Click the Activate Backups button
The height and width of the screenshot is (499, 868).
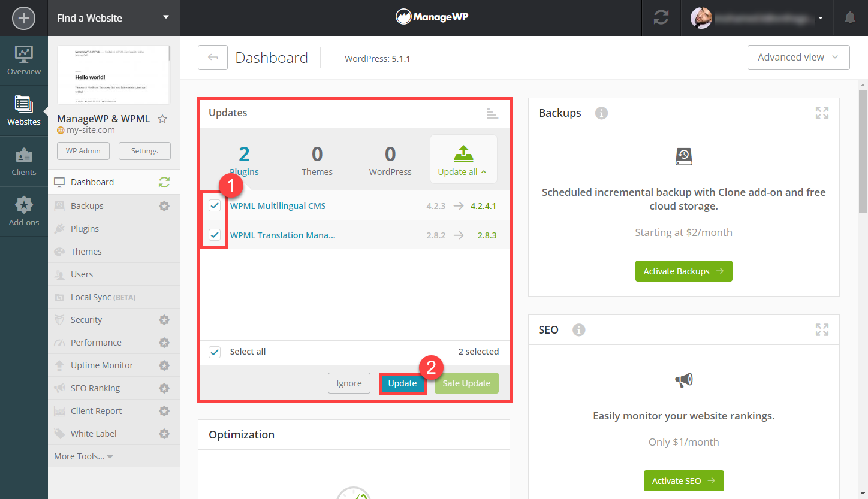pyautogui.click(x=684, y=271)
